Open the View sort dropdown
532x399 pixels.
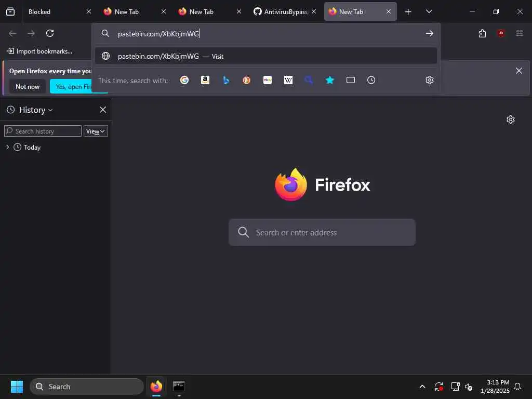coord(96,131)
